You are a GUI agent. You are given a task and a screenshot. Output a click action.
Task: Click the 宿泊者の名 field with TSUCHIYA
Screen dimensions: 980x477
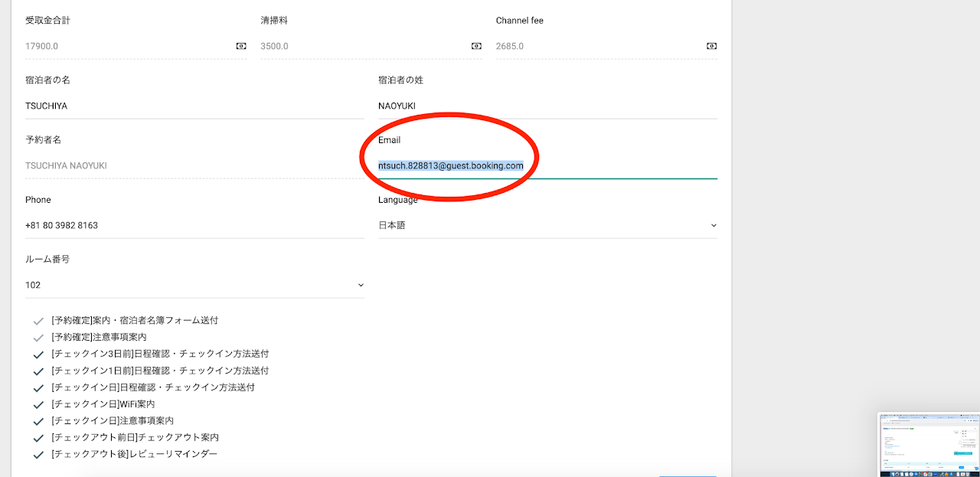(x=194, y=106)
